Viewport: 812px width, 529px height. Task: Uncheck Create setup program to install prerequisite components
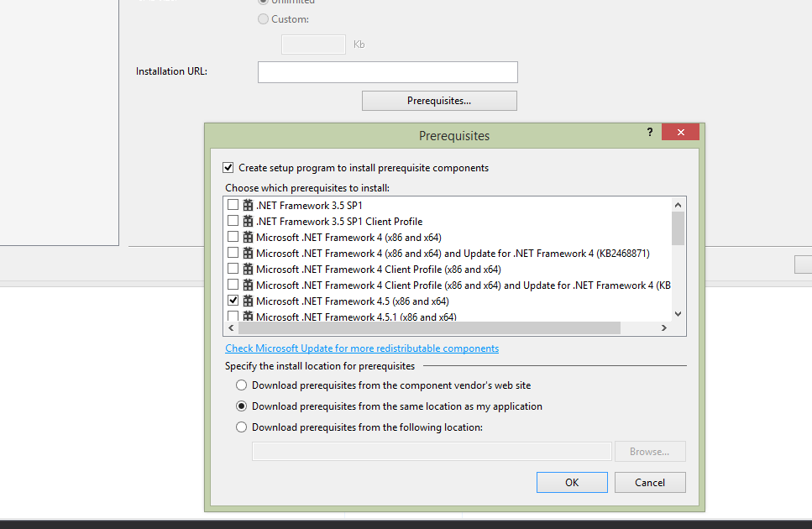pyautogui.click(x=228, y=167)
